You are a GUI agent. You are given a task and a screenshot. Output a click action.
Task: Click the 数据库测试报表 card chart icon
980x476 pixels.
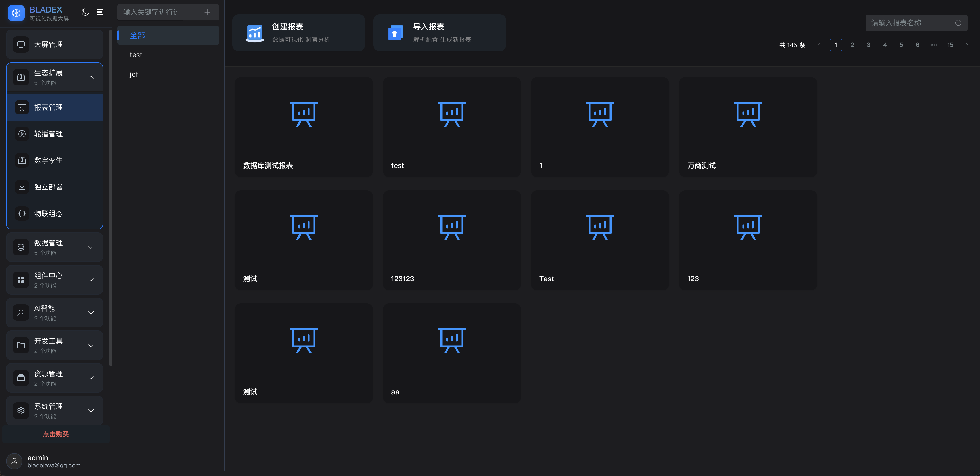pyautogui.click(x=304, y=114)
